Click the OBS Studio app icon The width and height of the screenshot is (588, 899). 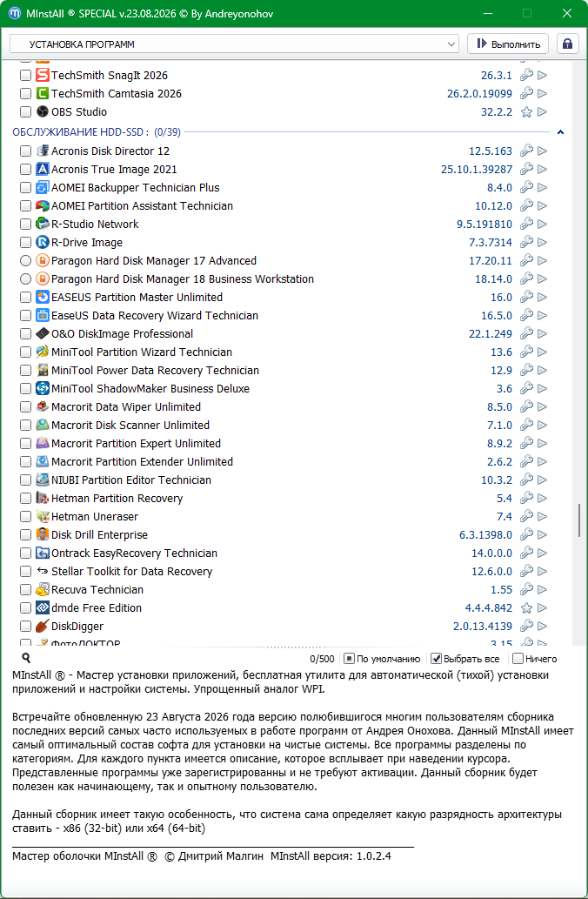[42, 111]
